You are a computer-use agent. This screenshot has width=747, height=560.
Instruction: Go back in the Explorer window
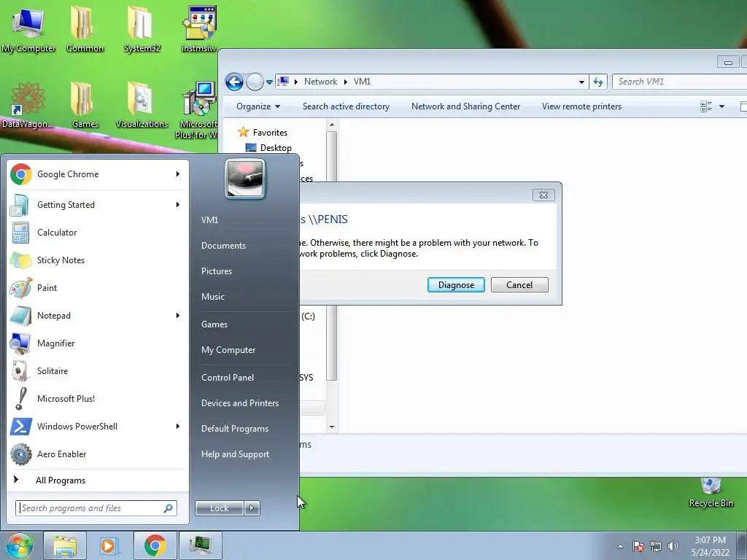234,82
